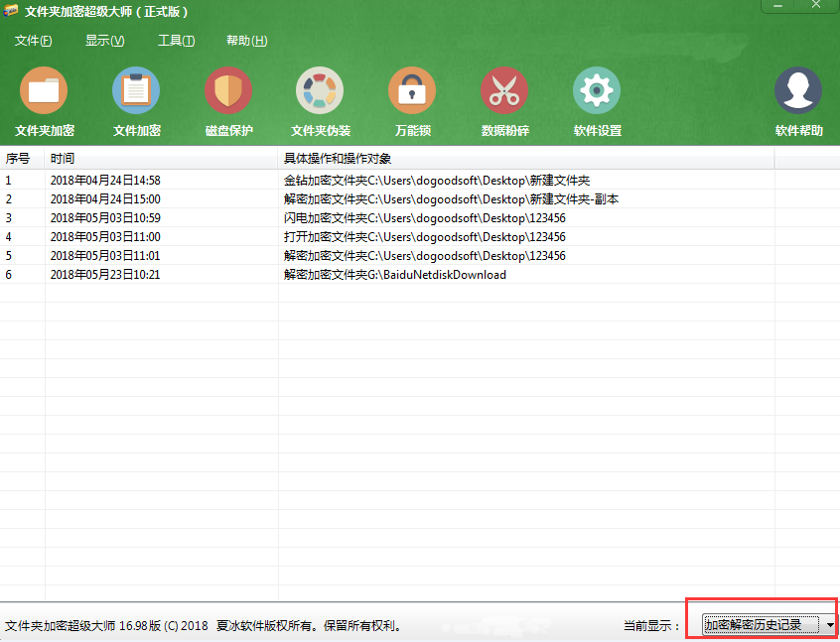The image size is (840, 642).
Task: Open the 文件夹加密 folder encryption tool
Action: coord(44,101)
